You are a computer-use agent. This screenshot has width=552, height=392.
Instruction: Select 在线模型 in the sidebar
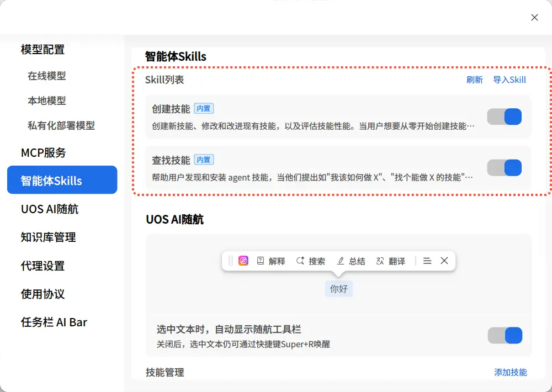(47, 76)
